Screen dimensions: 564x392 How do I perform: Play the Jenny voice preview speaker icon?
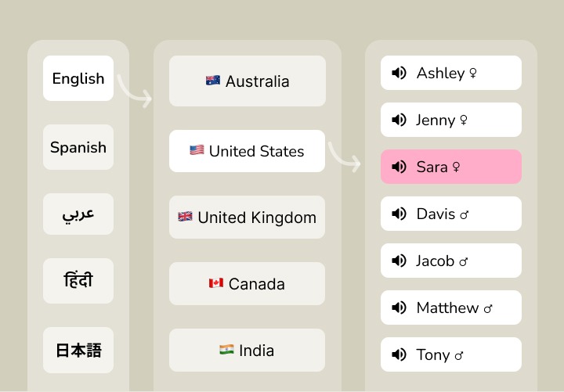click(399, 120)
